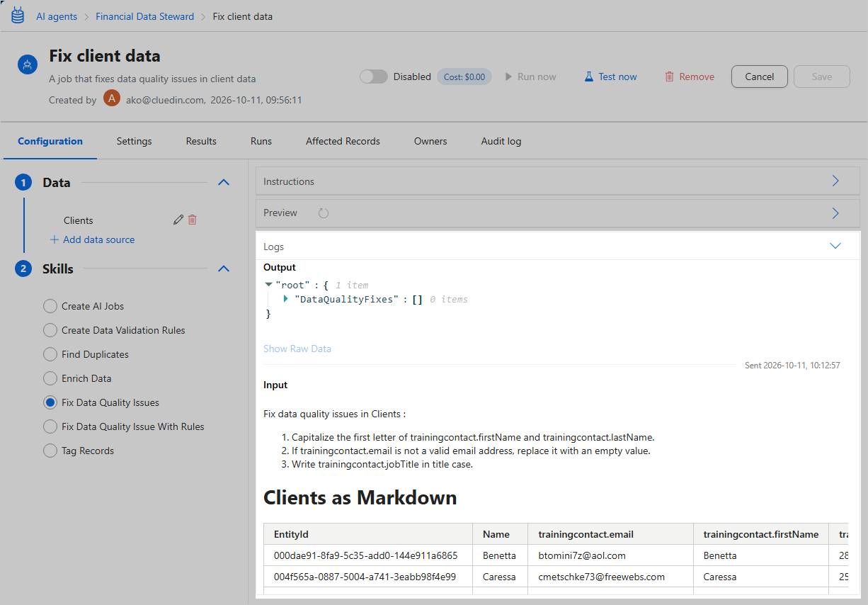868x605 pixels.
Task: Click Add data source link
Action: click(x=99, y=239)
